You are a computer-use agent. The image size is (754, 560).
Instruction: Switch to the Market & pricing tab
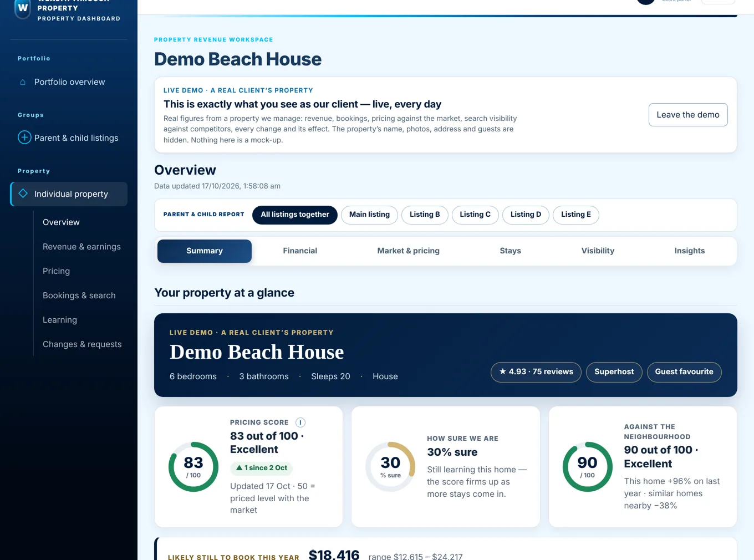pyautogui.click(x=409, y=251)
